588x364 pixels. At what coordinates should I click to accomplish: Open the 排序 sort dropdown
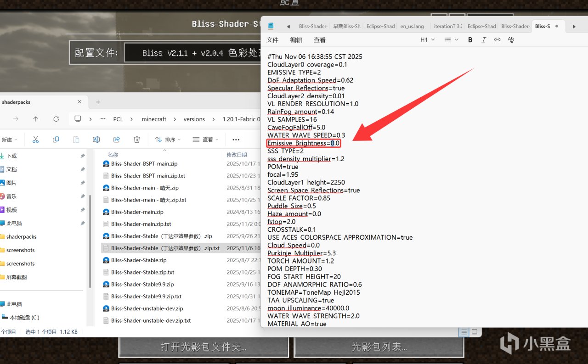(x=168, y=140)
